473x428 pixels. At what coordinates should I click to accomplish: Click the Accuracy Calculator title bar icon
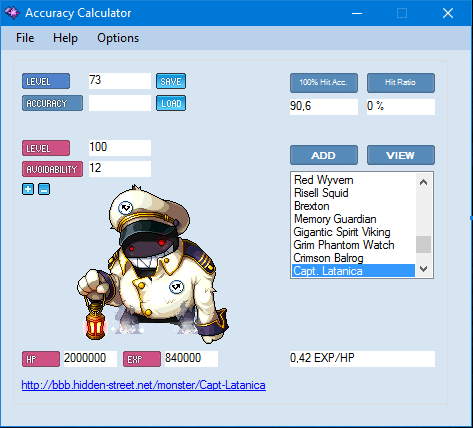(x=12, y=13)
